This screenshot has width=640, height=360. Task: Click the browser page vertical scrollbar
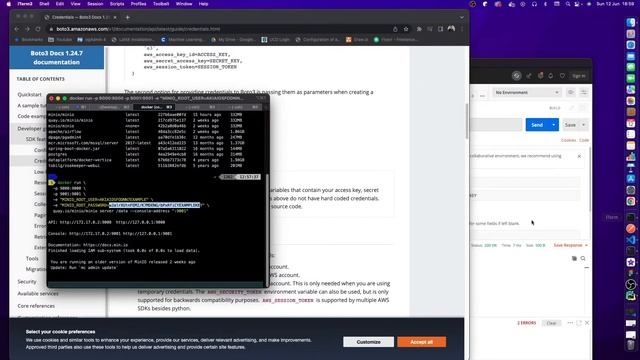467,121
